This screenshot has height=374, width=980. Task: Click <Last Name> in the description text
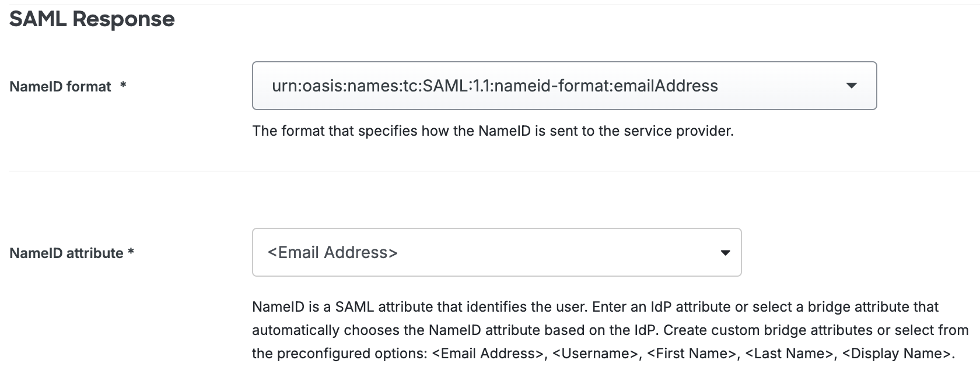tap(789, 354)
